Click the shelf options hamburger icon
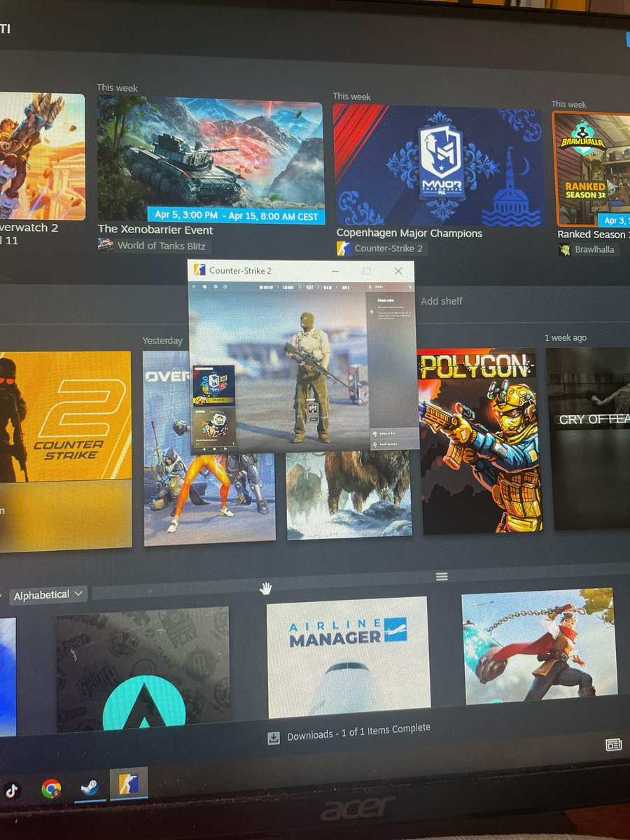This screenshot has height=840, width=630. [x=442, y=576]
